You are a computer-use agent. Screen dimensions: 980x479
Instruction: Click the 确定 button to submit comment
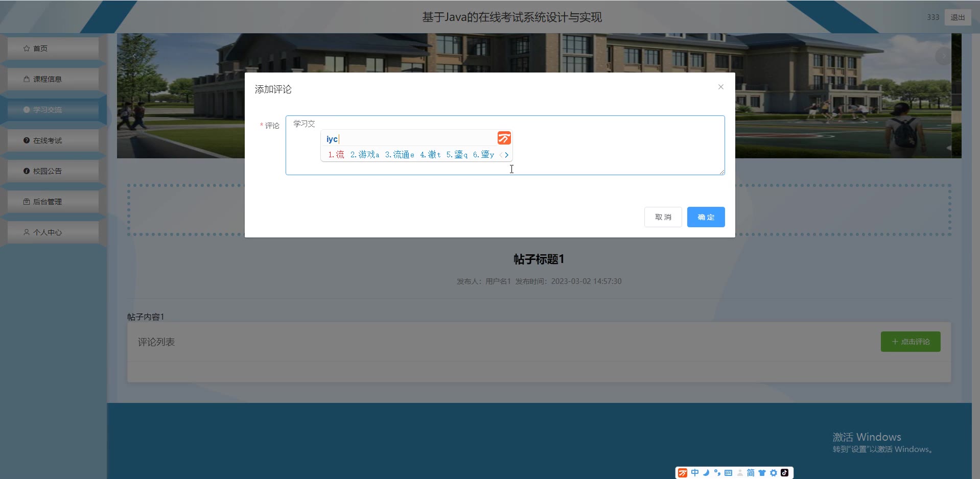tap(706, 217)
